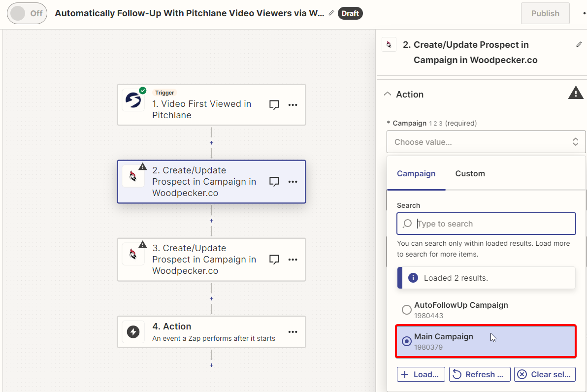Focus the Type to search field
Viewport: 587px width, 392px height.
[486, 224]
